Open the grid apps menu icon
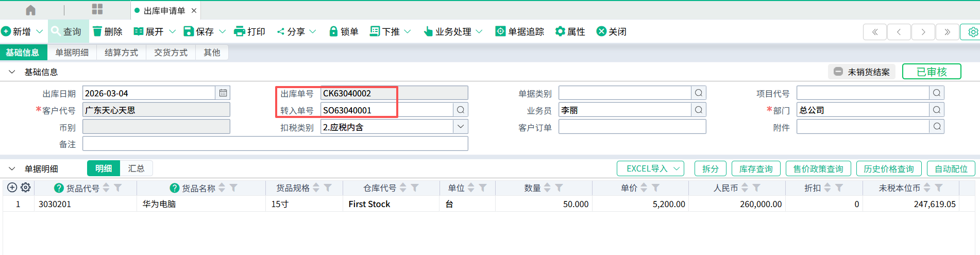The image size is (980, 255). (97, 9)
